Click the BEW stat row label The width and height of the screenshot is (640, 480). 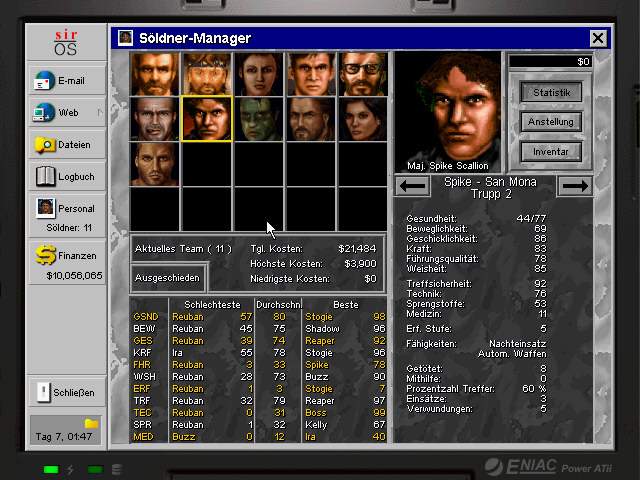click(144, 329)
